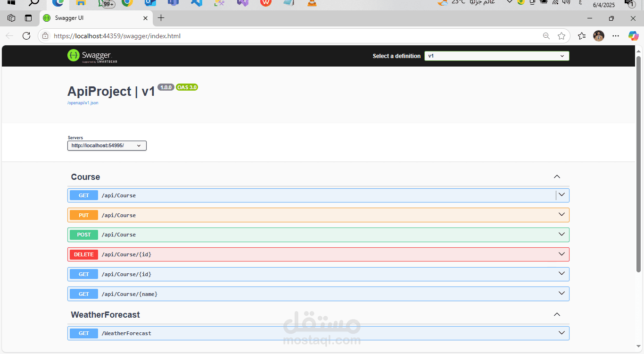Click the WeatherForecast section heading
This screenshot has width=644, height=354.
coord(105,315)
